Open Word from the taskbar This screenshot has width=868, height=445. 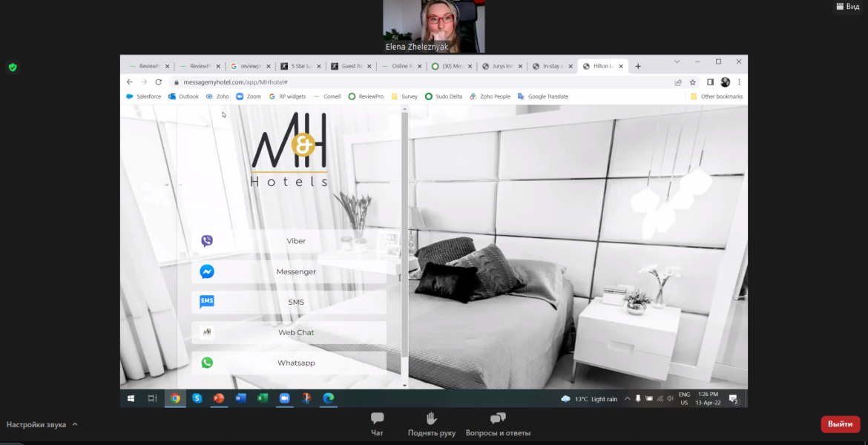point(241,398)
